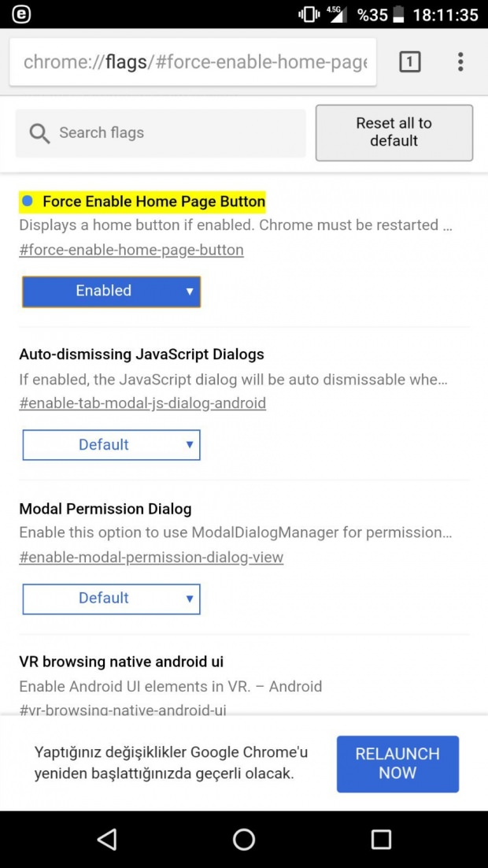Tap the battery status icon
The width and height of the screenshot is (488, 868).
click(399, 14)
